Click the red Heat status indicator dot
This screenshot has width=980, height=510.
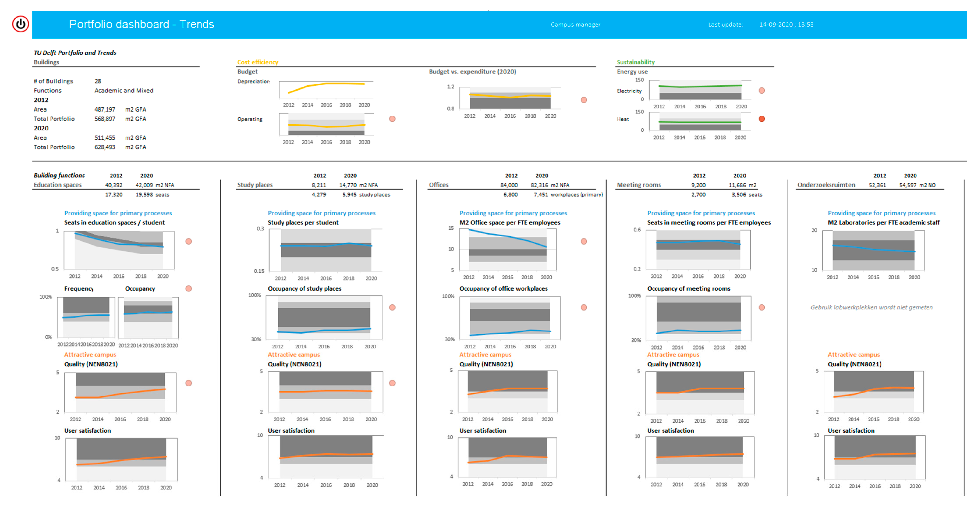[x=762, y=119]
